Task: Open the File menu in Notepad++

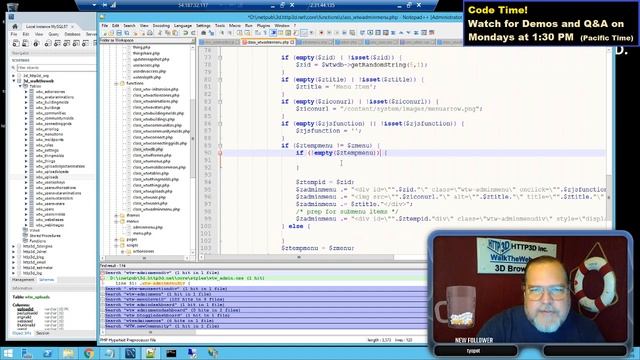Action: [105, 26]
